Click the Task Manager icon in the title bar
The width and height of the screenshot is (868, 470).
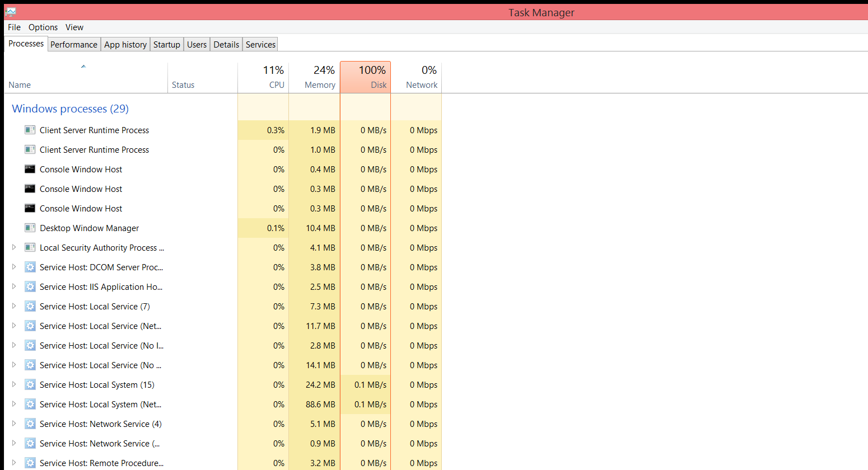coord(10,11)
